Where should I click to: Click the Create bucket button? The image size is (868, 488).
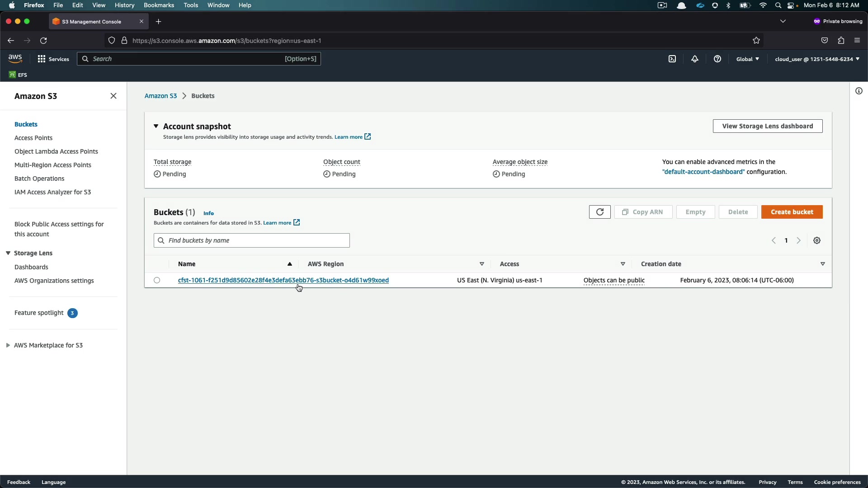click(792, 212)
